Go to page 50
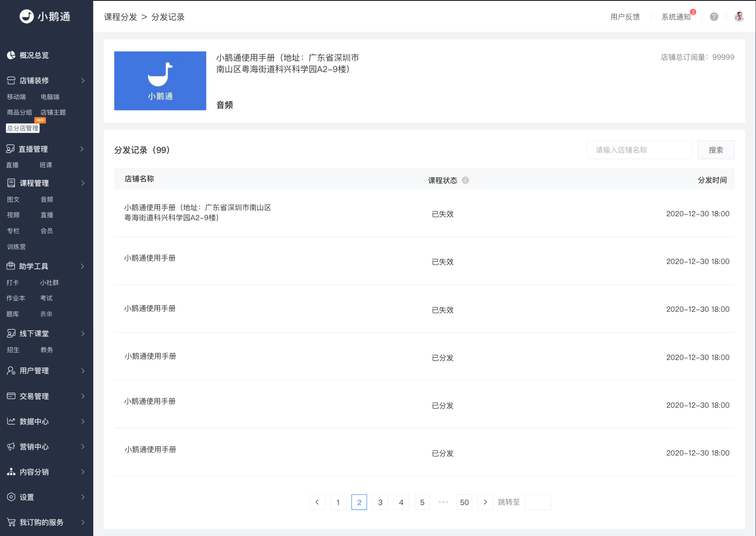Viewport: 756px width, 536px height. point(464,502)
